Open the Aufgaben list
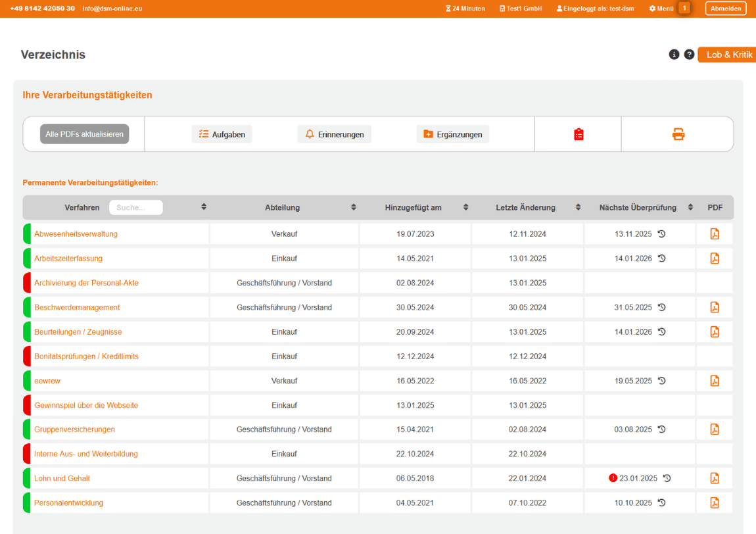Viewport: 756px width, 534px height. pyautogui.click(x=222, y=134)
